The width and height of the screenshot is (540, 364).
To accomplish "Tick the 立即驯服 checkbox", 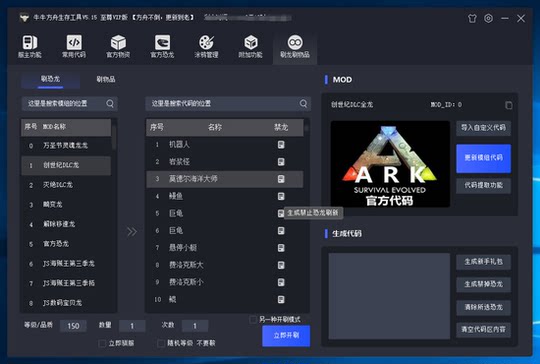I will click(x=102, y=343).
